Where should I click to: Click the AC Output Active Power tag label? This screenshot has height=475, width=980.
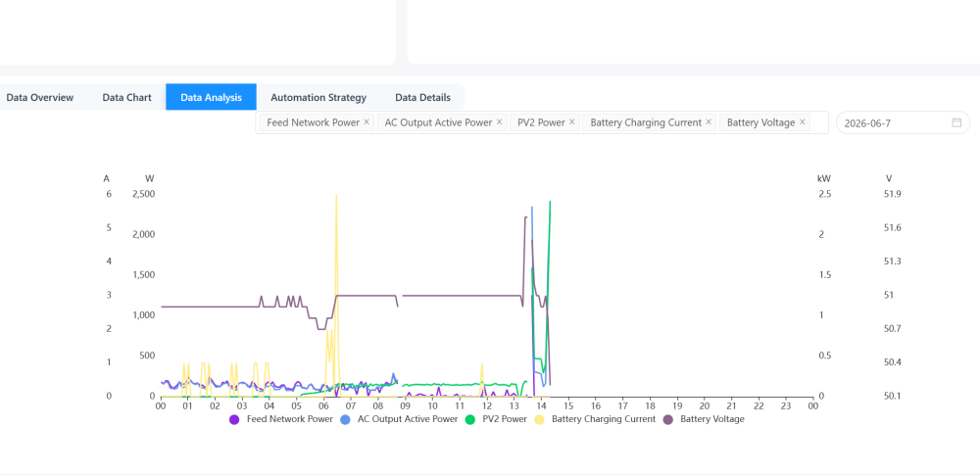point(439,122)
